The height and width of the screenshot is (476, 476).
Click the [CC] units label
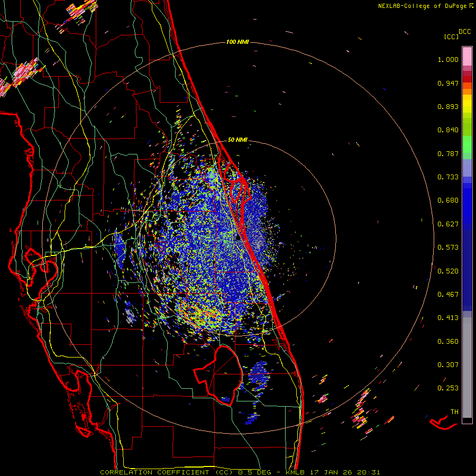451,36
